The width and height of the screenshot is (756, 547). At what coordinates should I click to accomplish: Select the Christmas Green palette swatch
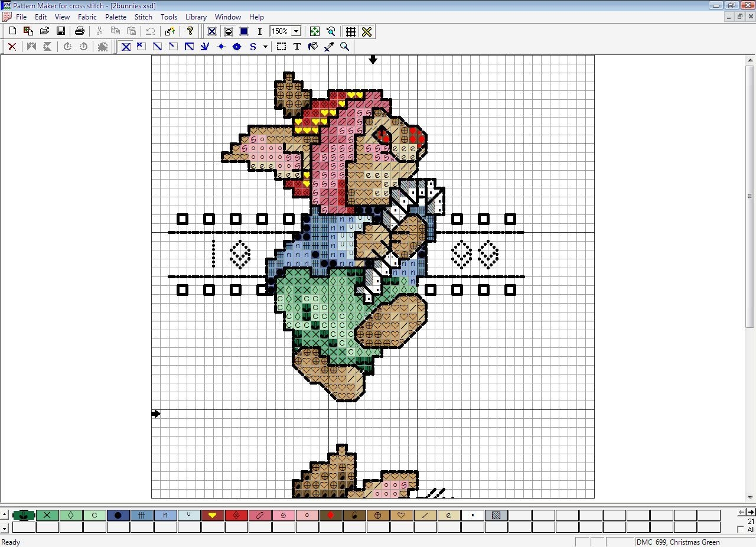24,515
